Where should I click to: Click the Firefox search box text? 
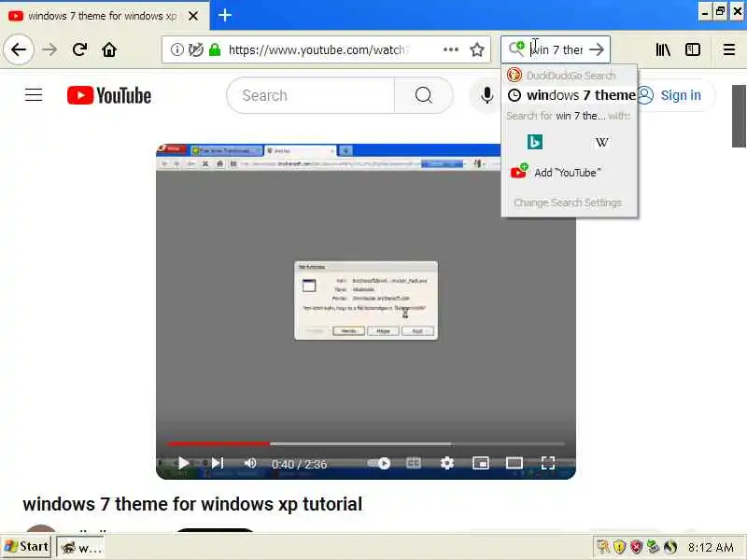[557, 49]
